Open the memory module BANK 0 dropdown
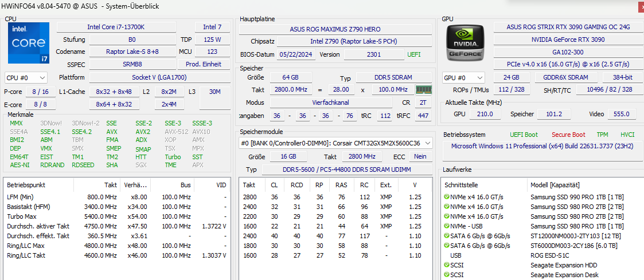 (335, 143)
